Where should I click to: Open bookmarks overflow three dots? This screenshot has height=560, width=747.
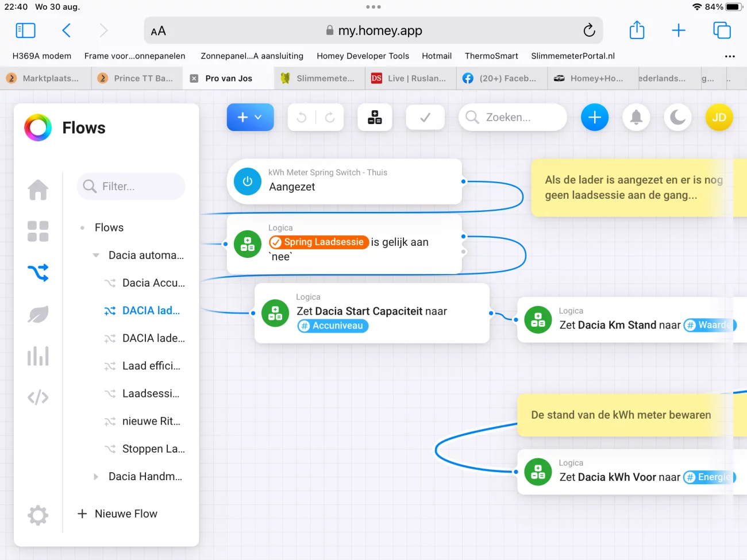point(730,56)
